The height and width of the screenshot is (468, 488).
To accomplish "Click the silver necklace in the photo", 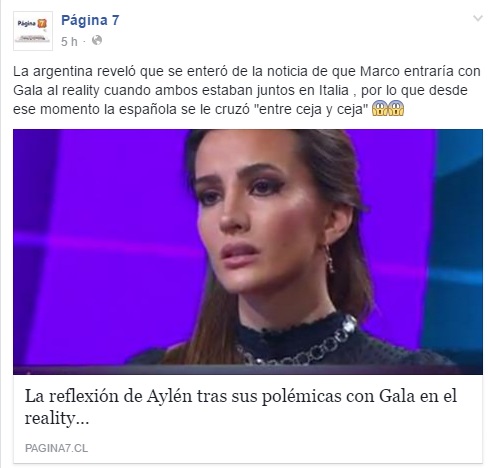I will pos(297,343).
